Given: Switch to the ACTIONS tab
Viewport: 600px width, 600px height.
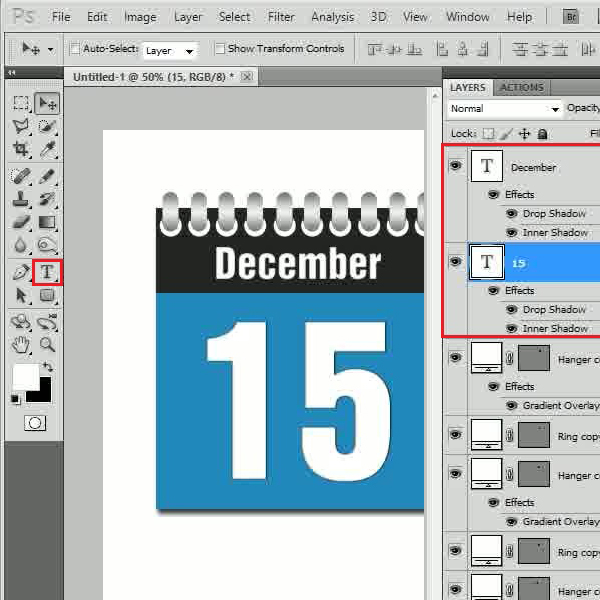Looking at the screenshot, I should (x=522, y=88).
